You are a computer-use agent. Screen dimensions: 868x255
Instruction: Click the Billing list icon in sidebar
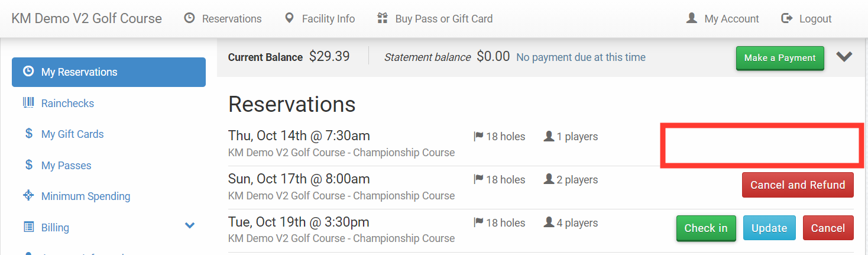click(28, 227)
